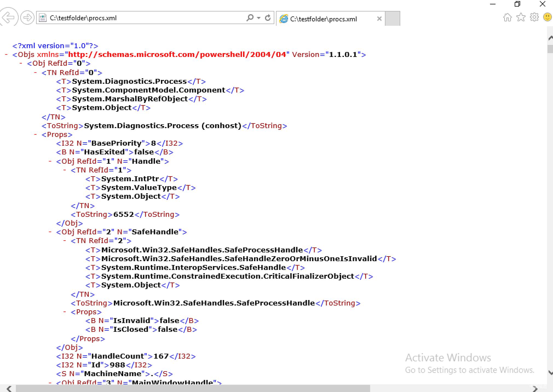
Task: Click the page icon in the address bar
Action: [x=42, y=18]
